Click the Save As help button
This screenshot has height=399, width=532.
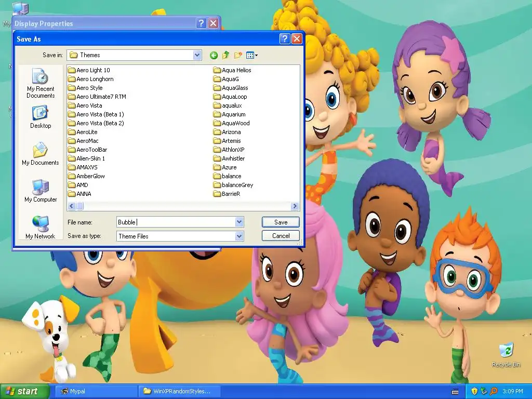[284, 38]
